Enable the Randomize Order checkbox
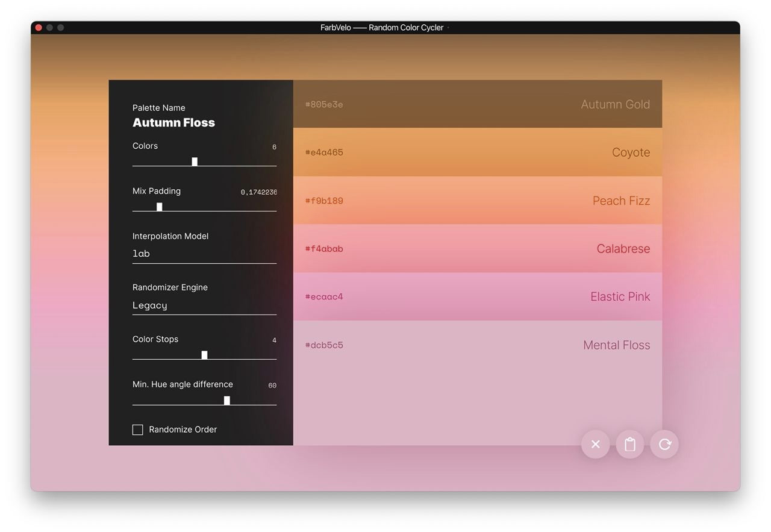This screenshot has width=771, height=532. (x=138, y=430)
